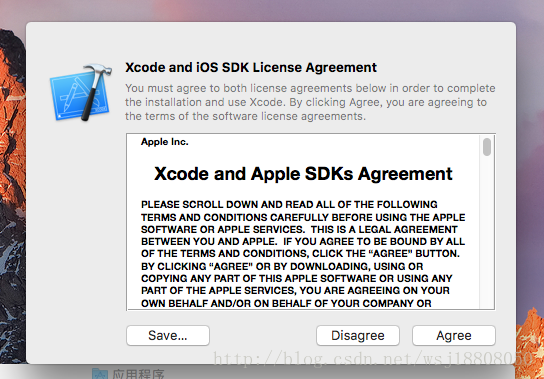
Task: Click the license scrollbar thumb
Action: click(x=487, y=147)
